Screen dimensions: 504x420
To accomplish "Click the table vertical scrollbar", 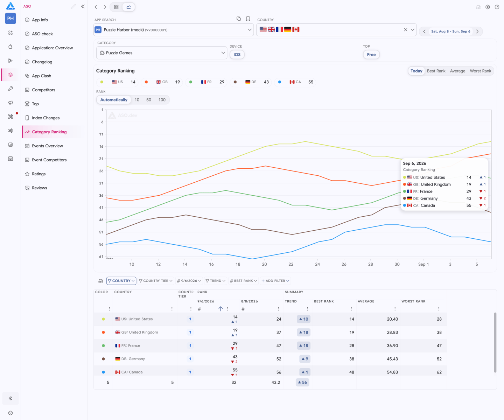I will tap(495, 342).
